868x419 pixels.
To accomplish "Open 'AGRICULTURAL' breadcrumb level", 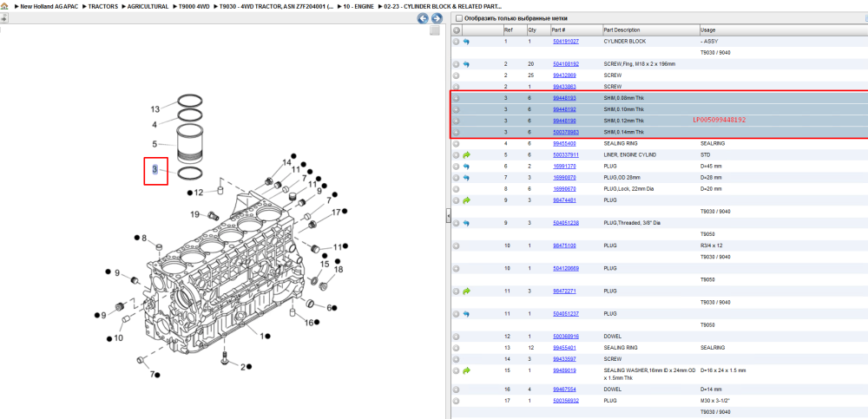I will tap(148, 6).
